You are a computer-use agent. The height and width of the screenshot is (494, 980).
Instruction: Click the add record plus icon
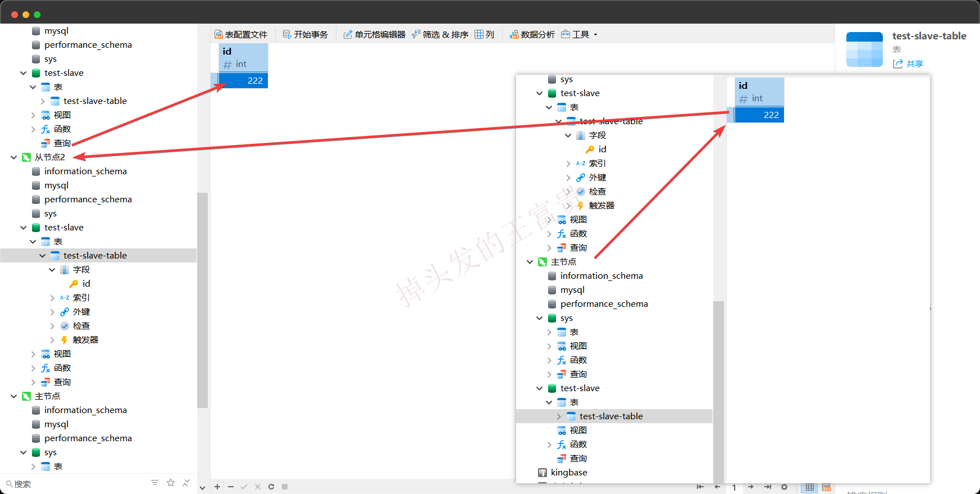click(x=217, y=487)
